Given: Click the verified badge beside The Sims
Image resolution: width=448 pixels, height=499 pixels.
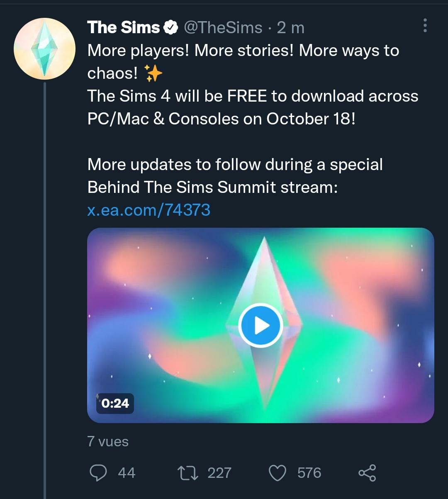Looking at the screenshot, I should click(170, 28).
